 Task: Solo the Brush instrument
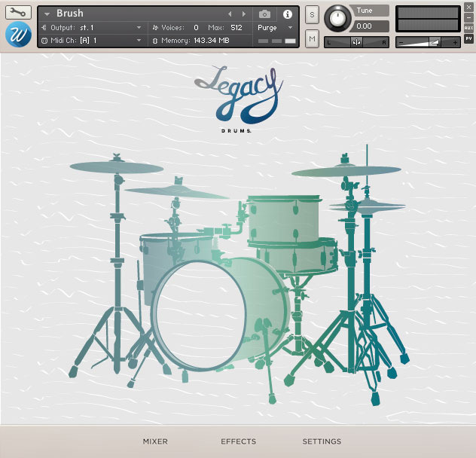(312, 15)
